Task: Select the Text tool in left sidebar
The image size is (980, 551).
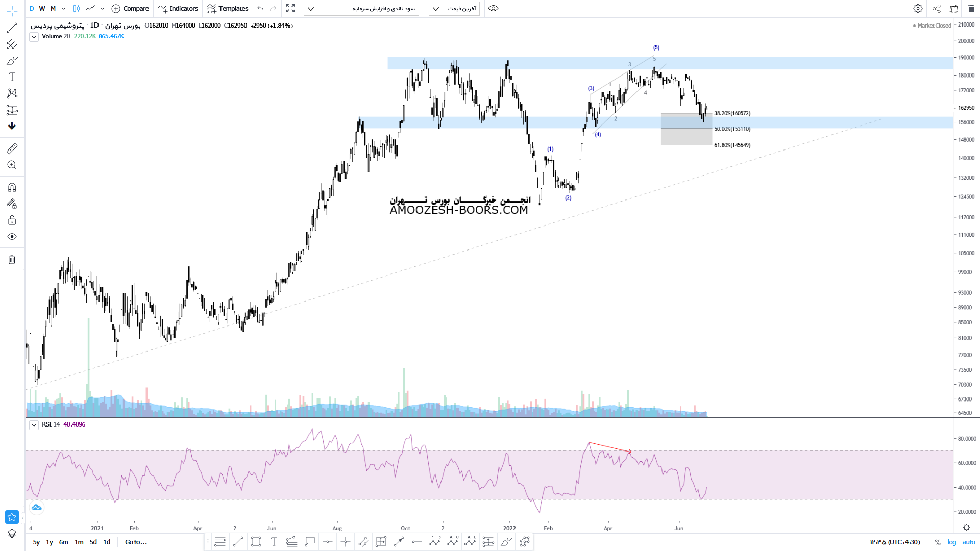Action: tap(12, 77)
